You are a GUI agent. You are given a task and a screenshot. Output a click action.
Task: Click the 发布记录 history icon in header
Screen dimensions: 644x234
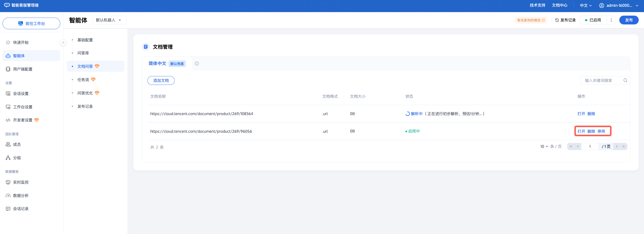(x=557, y=20)
